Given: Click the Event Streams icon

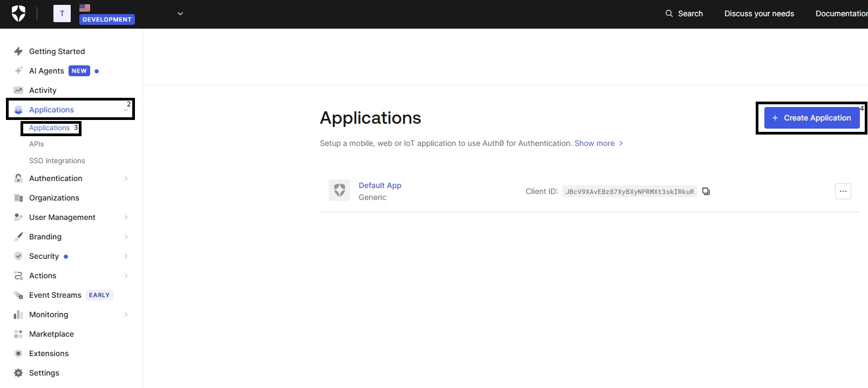Looking at the screenshot, I should click(18, 295).
